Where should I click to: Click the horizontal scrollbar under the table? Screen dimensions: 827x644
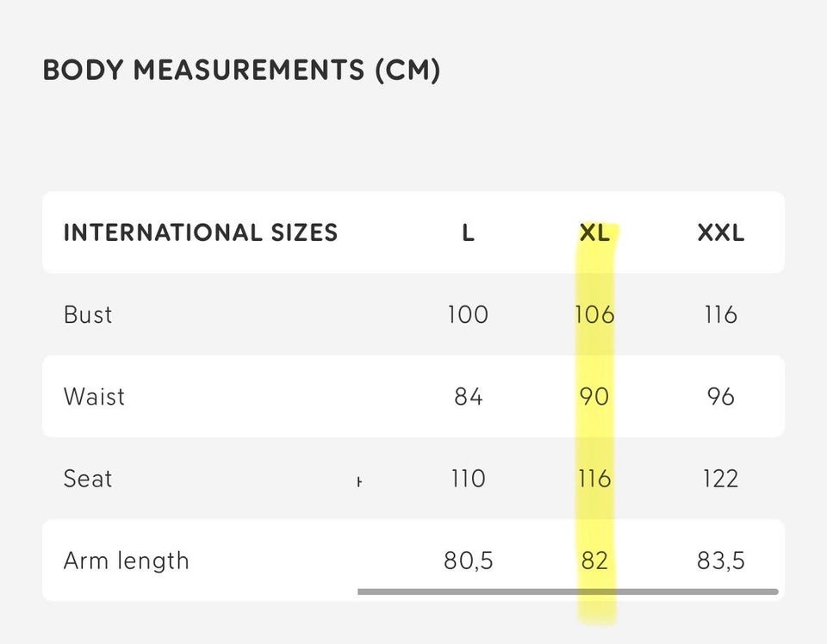pyautogui.click(x=567, y=591)
